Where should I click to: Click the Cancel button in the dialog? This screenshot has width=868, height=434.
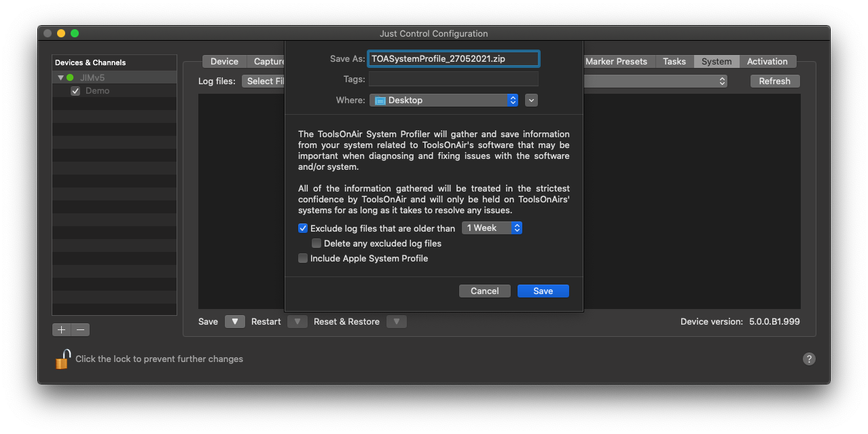(x=485, y=291)
